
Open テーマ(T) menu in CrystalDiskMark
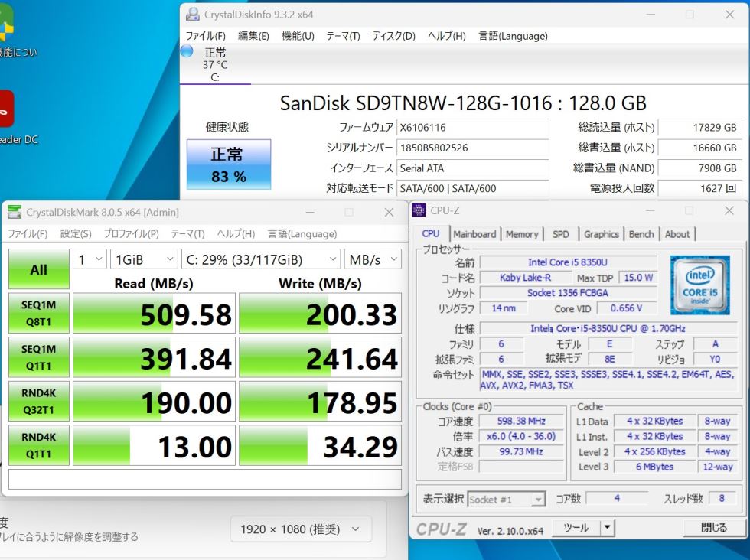tap(187, 234)
